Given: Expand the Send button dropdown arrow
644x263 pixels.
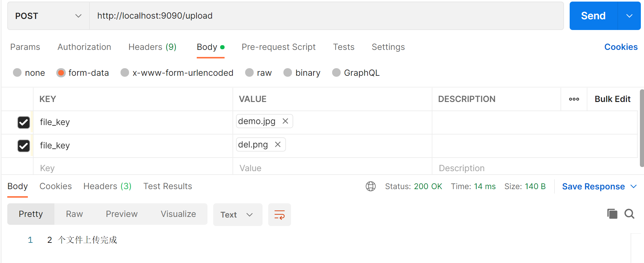Looking at the screenshot, I should click(629, 16).
